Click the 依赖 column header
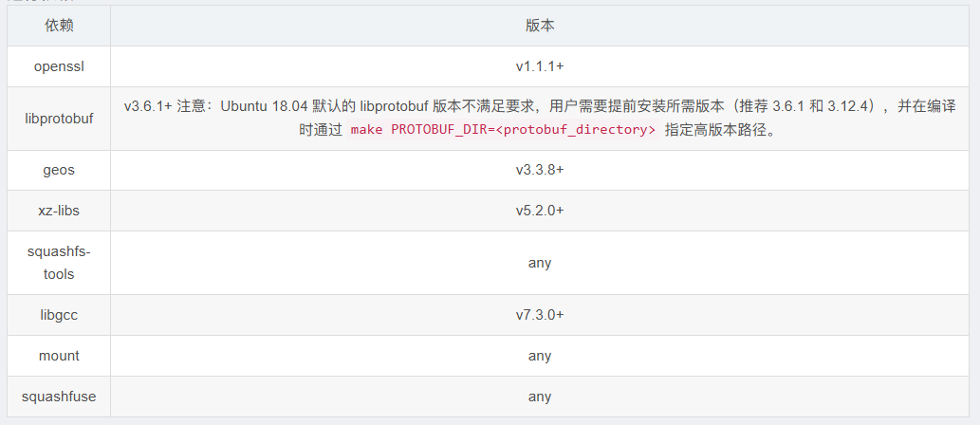This screenshot has width=980, height=425. pos(59,26)
